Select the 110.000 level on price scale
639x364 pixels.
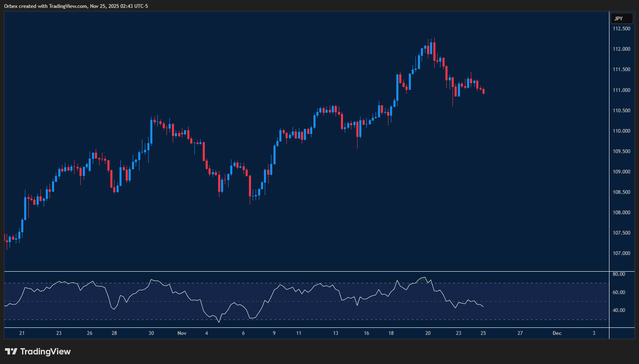[x=621, y=131]
